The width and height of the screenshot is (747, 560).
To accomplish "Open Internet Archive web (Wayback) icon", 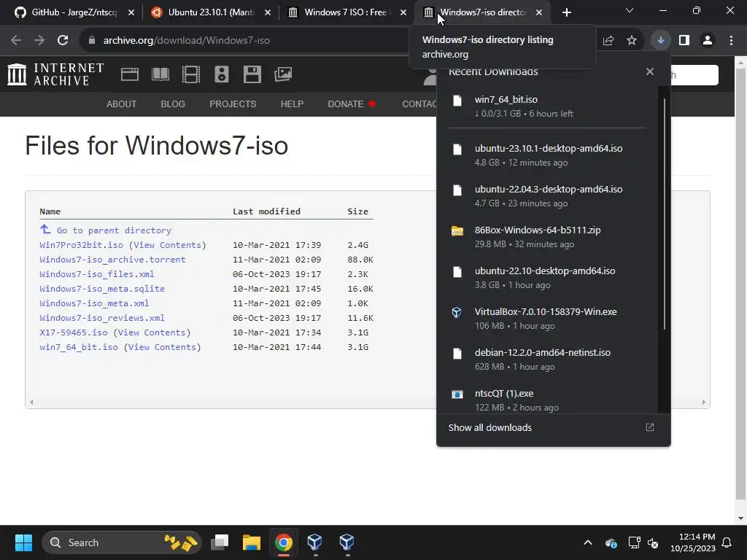I will [130, 74].
